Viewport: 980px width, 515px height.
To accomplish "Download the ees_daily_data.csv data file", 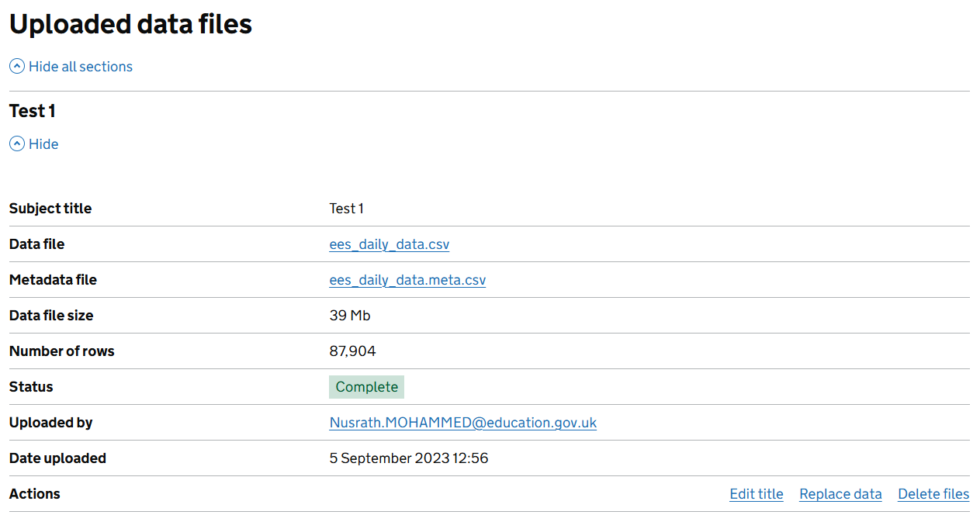I will pyautogui.click(x=389, y=244).
